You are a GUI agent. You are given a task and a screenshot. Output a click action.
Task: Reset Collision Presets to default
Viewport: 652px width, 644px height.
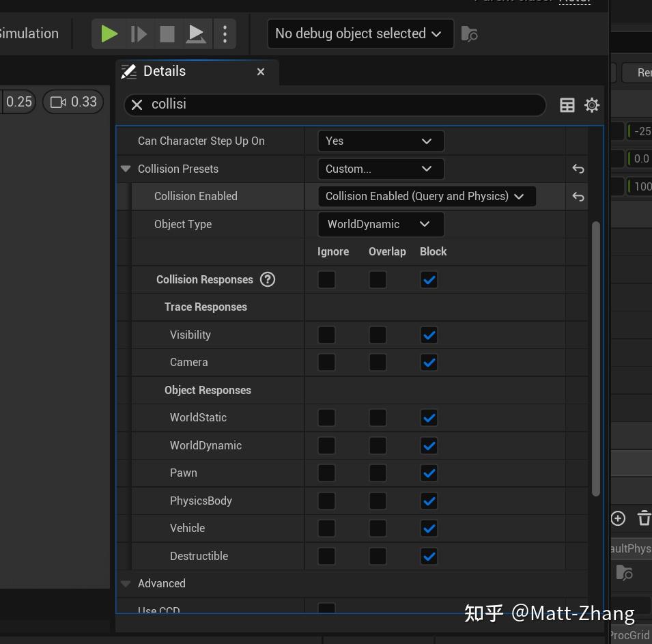coord(578,169)
